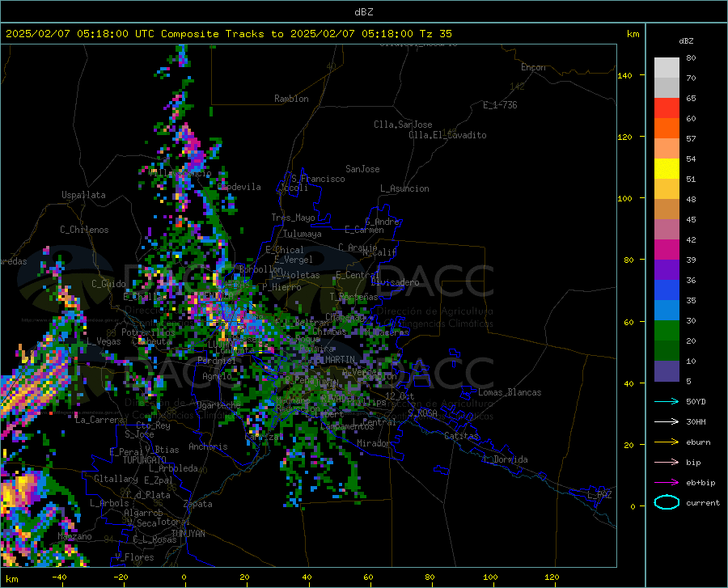Viewport: 728px width, 588px height.
Task: Click the yellow 54 dBZ legend color block
Action: point(667,169)
